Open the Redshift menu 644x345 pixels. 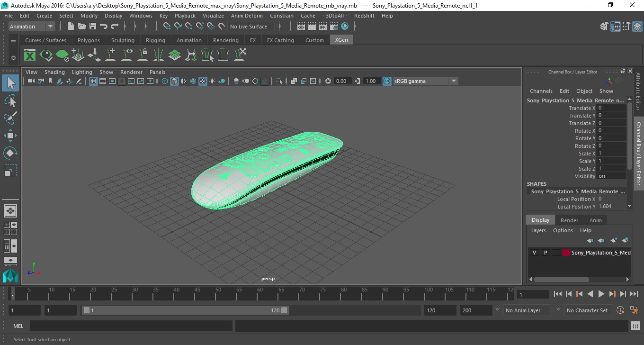364,16
